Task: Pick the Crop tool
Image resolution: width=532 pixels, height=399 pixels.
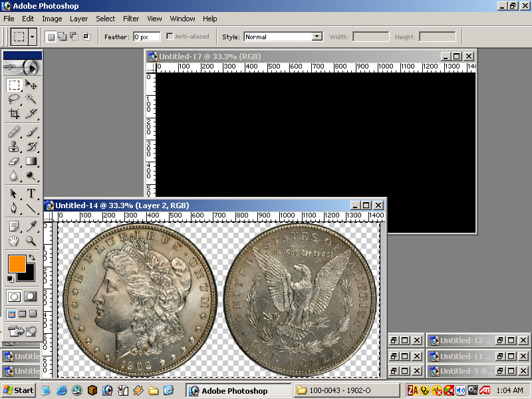Action: [14, 114]
